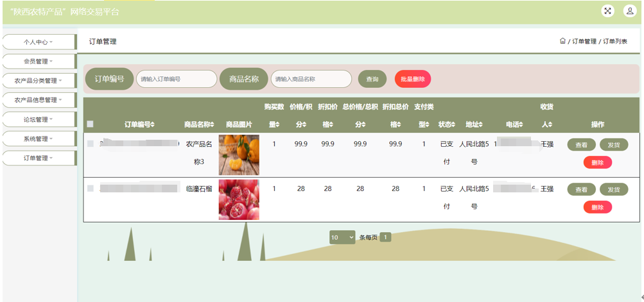Viewport: 644px width, 302px height.
Task: Click 发货 for the 农产品名称3 order
Action: (x=614, y=145)
